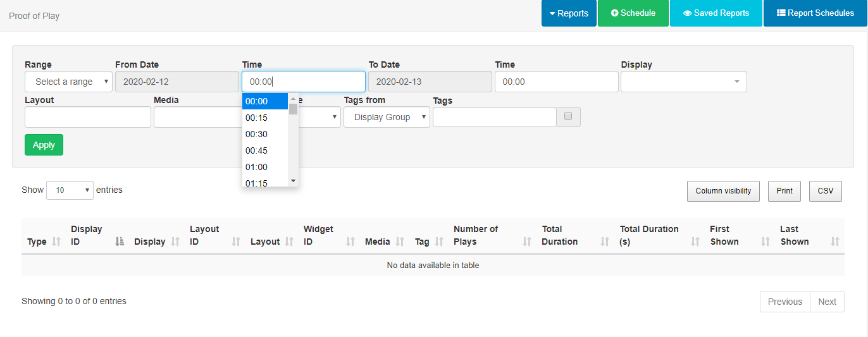Sort table by Display ID column icon

point(120,242)
